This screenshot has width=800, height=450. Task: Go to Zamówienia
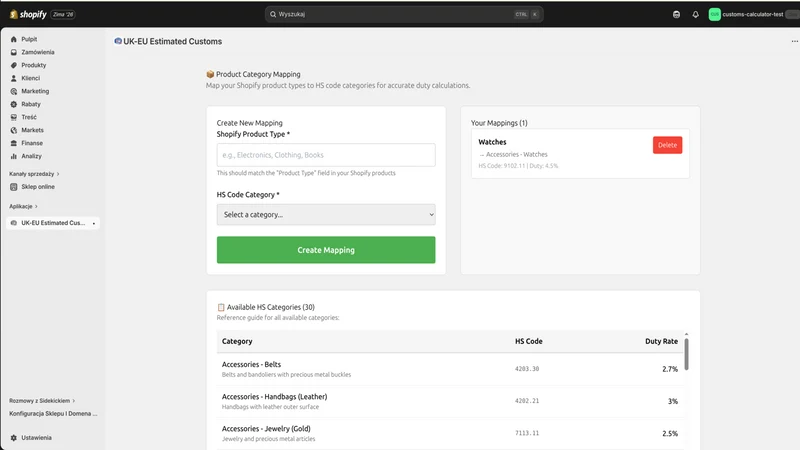(38, 52)
